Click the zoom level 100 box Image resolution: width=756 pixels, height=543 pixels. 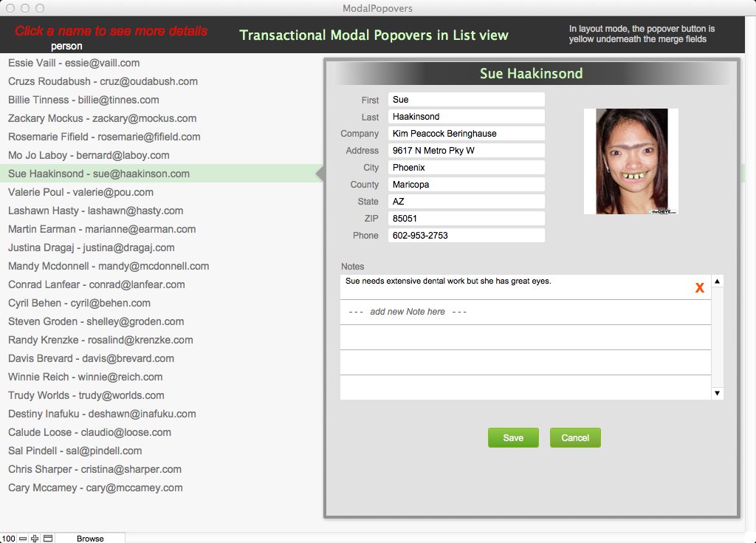8,539
